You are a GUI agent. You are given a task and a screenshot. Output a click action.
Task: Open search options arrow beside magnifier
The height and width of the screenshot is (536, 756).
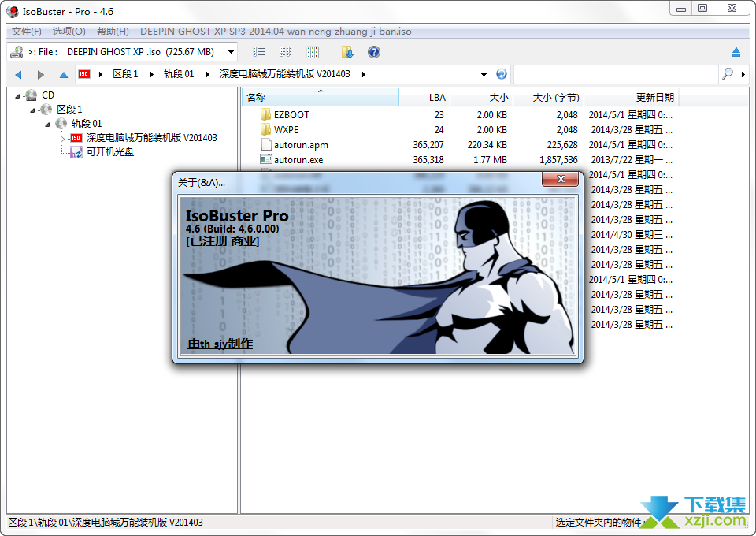743,74
